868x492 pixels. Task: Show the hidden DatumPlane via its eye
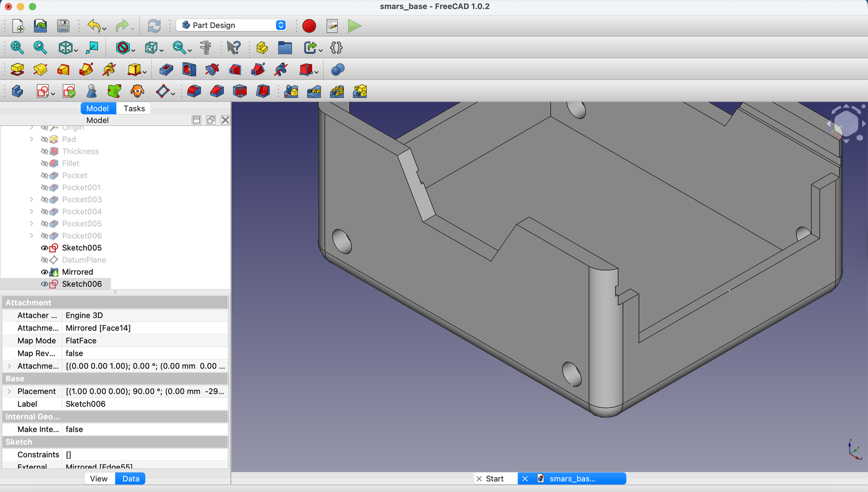click(44, 260)
